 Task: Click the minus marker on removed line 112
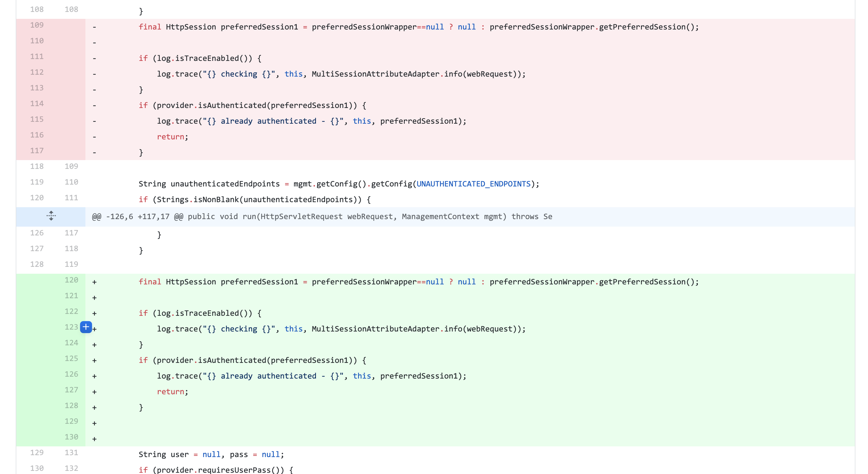coord(94,74)
